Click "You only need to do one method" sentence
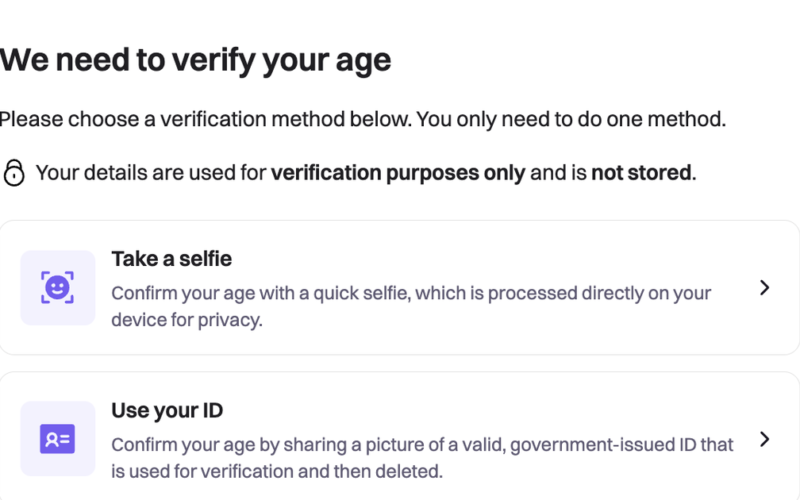Screen dimensions: 800x500 click(x=570, y=120)
